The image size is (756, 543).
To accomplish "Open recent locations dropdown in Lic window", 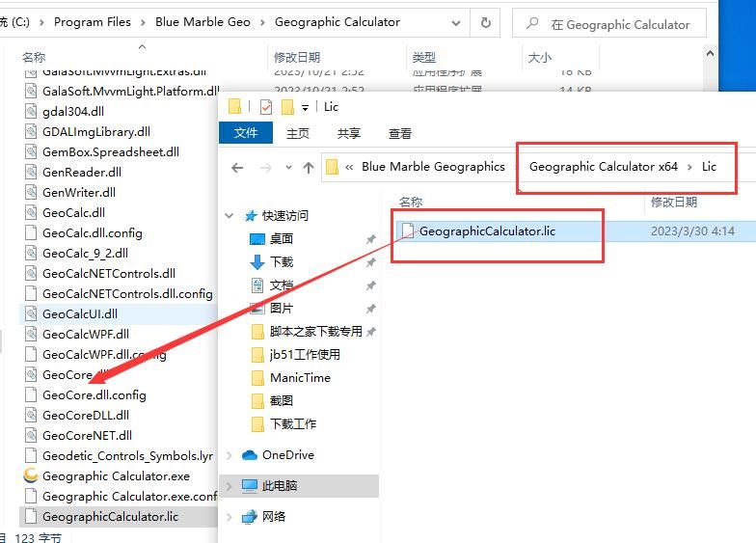I will pyautogui.click(x=288, y=168).
